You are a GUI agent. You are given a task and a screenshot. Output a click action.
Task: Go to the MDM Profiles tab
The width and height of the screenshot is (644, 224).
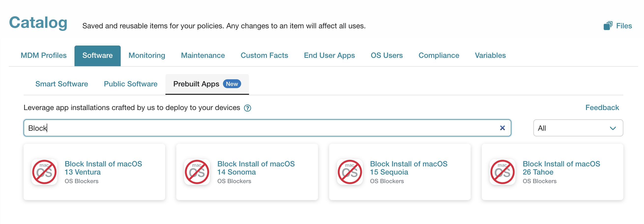click(44, 55)
